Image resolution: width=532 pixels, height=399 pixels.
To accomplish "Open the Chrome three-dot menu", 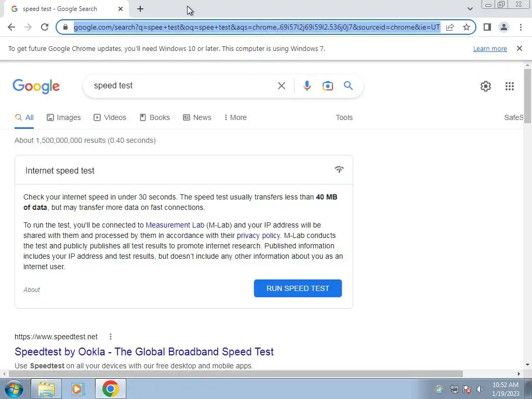I will 521,27.
